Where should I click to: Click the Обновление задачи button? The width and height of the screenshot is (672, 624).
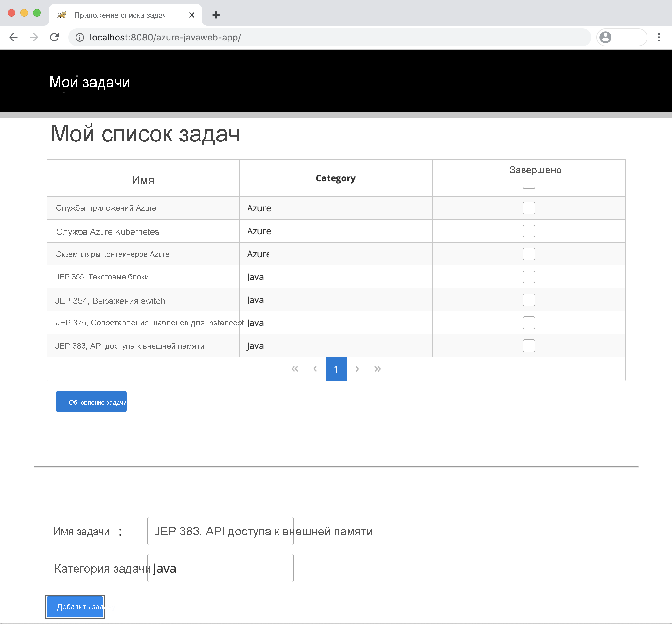91,402
